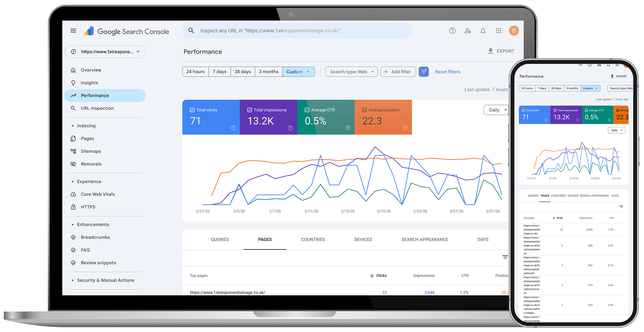Click the table filter rows icon on laptop
This screenshot has width=644, height=332.
(505, 257)
